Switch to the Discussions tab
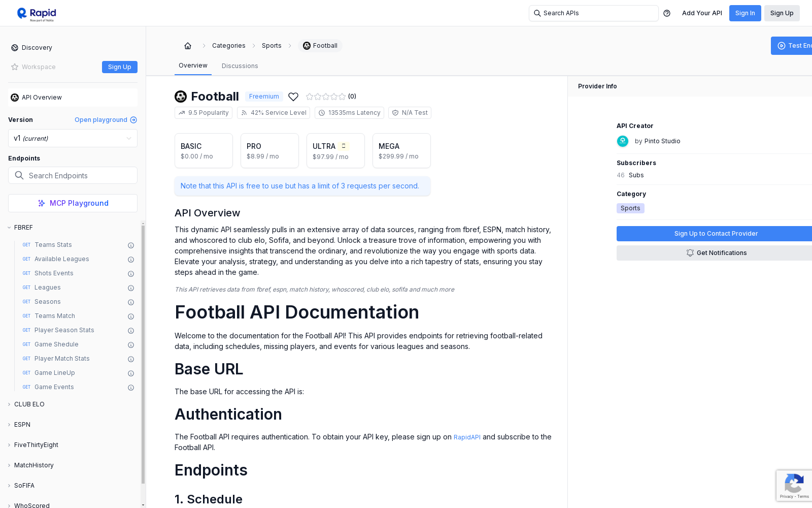Screen dimensions: 812x508 (240, 66)
